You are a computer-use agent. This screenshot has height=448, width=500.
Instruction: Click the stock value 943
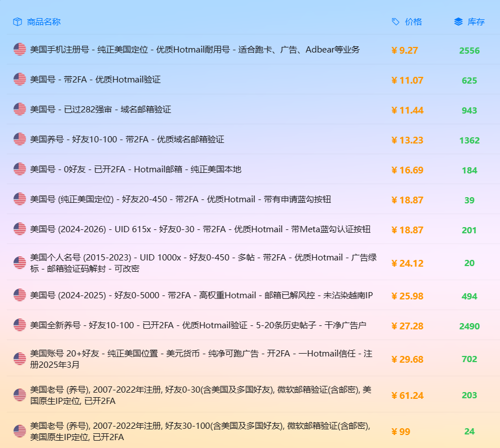pos(469,111)
